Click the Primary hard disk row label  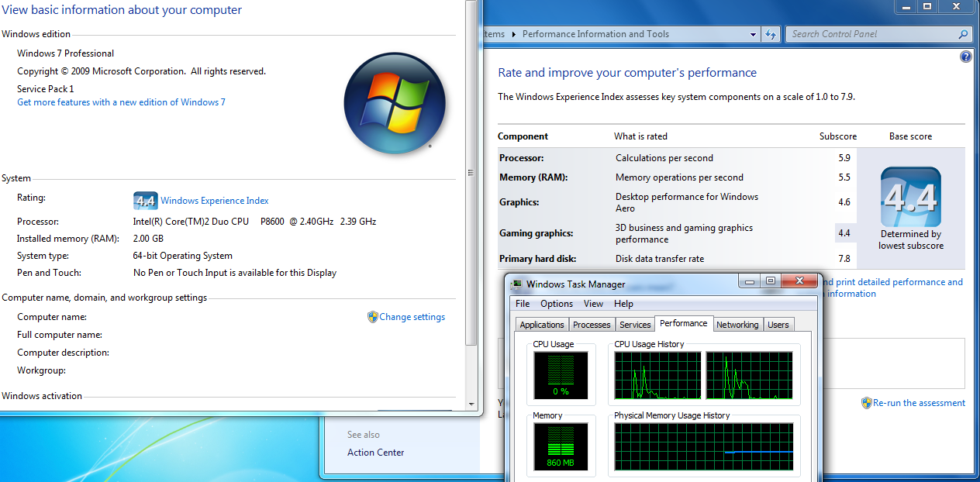pyautogui.click(x=538, y=259)
